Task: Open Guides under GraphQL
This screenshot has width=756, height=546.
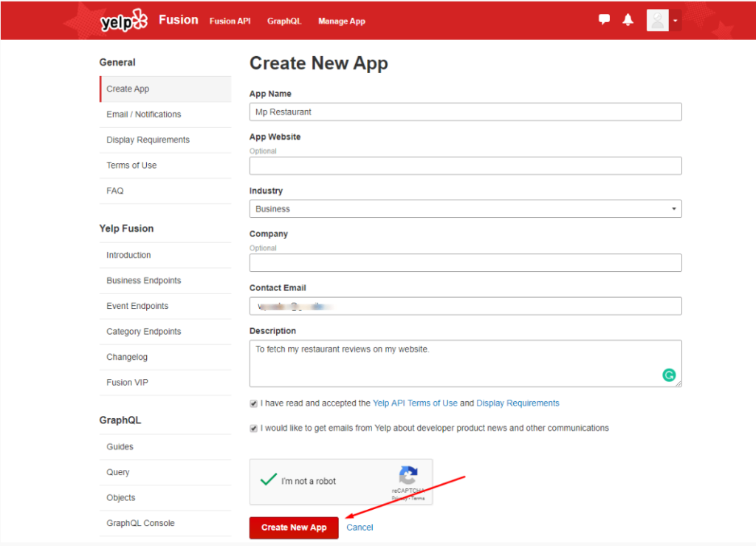Action: (165, 447)
